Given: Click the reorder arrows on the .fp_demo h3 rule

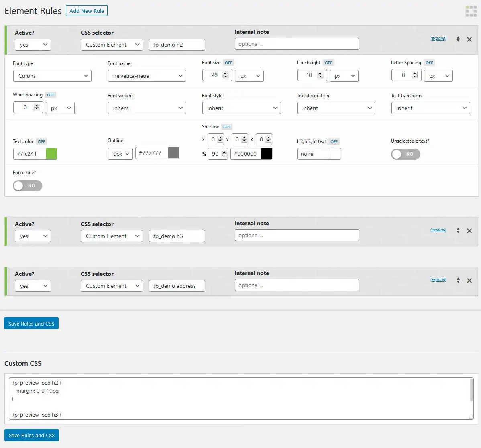Looking at the screenshot, I should point(458,231).
